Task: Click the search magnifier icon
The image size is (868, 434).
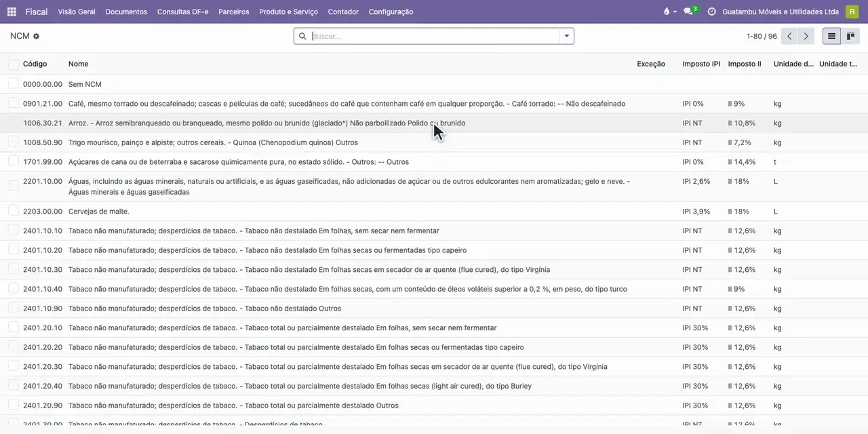Action: [302, 36]
